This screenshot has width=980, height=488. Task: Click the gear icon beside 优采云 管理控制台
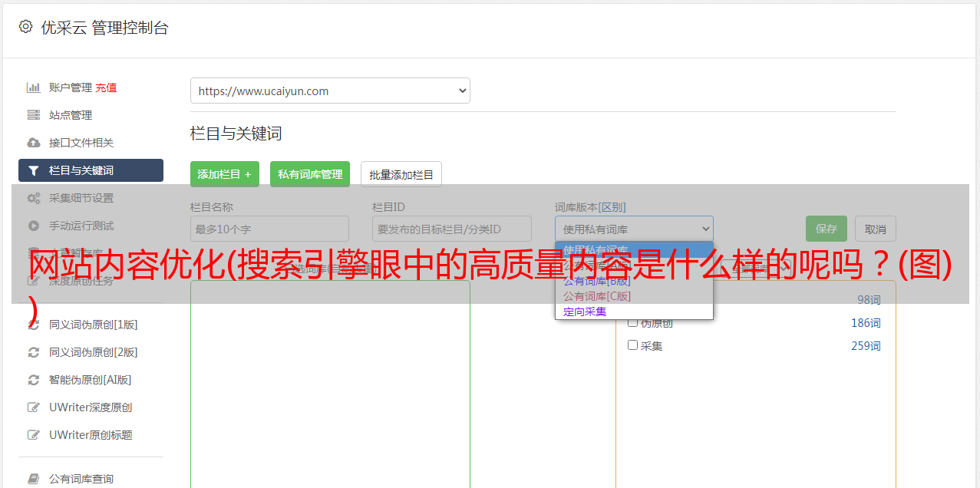point(25,27)
